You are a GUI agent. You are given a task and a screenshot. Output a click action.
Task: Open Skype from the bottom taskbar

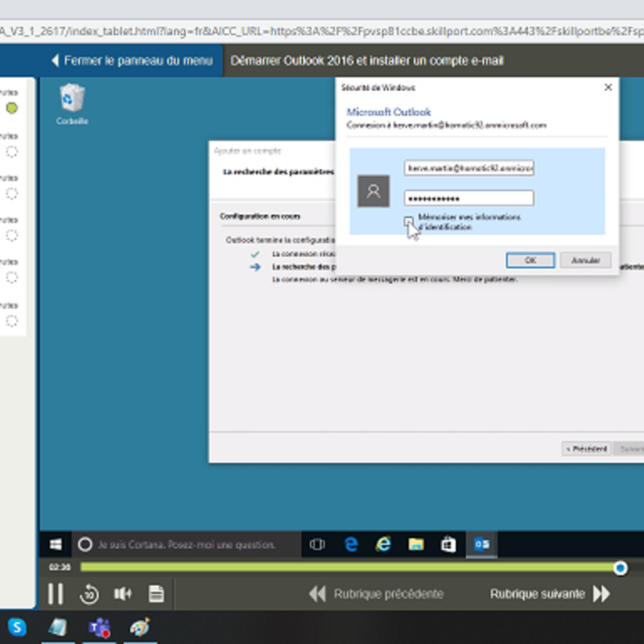click(x=17, y=627)
